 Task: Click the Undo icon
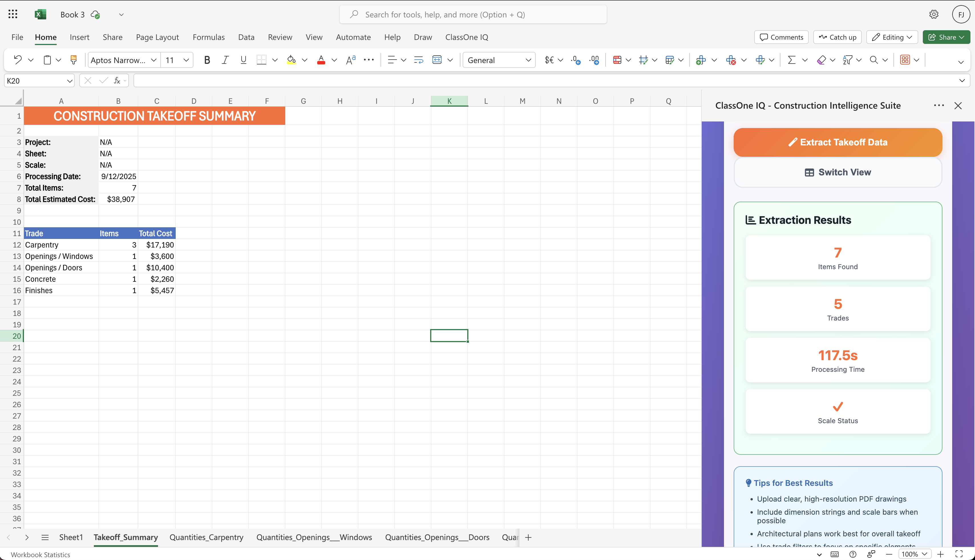[18, 60]
